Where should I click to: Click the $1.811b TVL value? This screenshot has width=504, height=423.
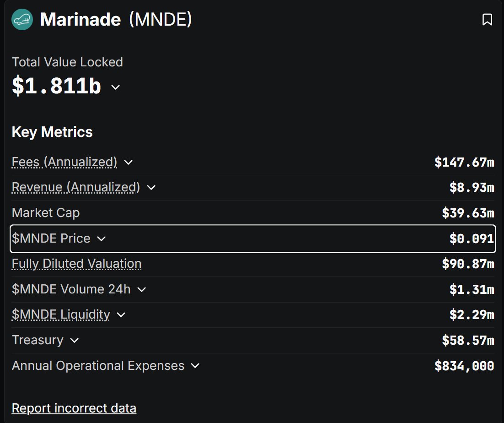(57, 86)
